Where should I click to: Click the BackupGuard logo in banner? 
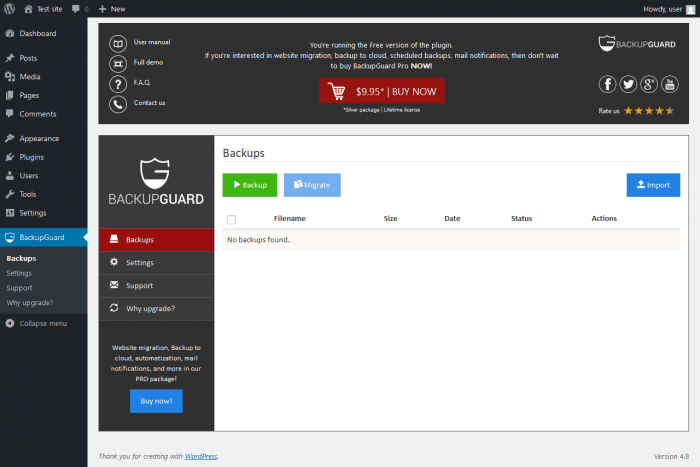(x=637, y=43)
